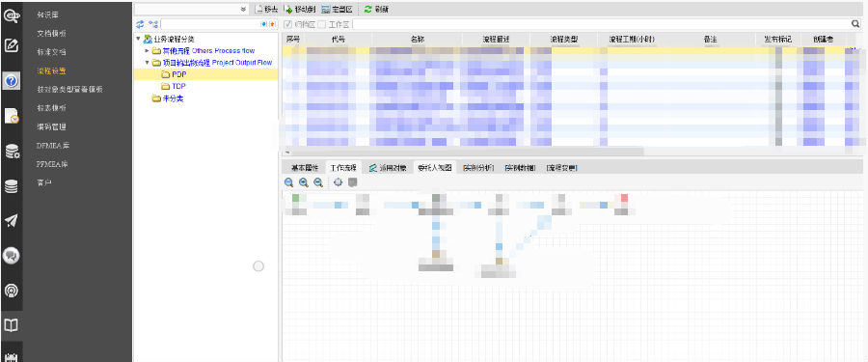Image resolution: width=868 pixels, height=362 pixels.
Task: Open DFMEA库 in the left menu
Action: (x=53, y=145)
